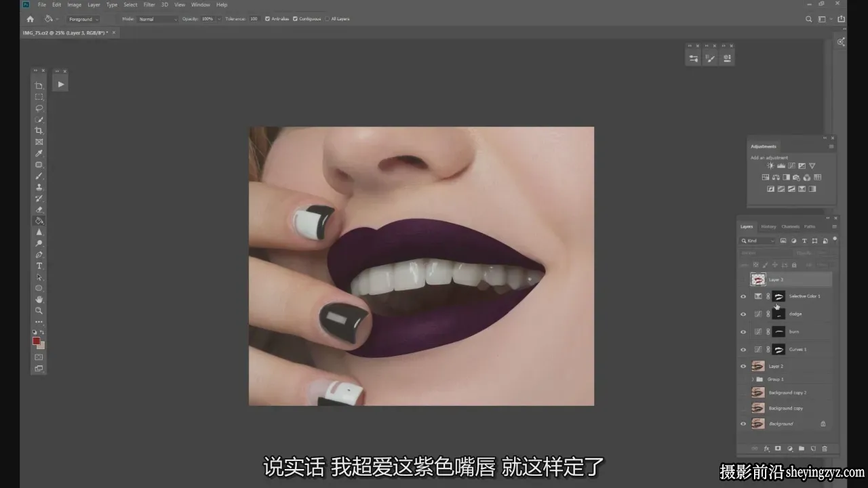This screenshot has width=868, height=488.
Task: Select the Paint Bucket tool in the toolbar
Action: [39, 221]
